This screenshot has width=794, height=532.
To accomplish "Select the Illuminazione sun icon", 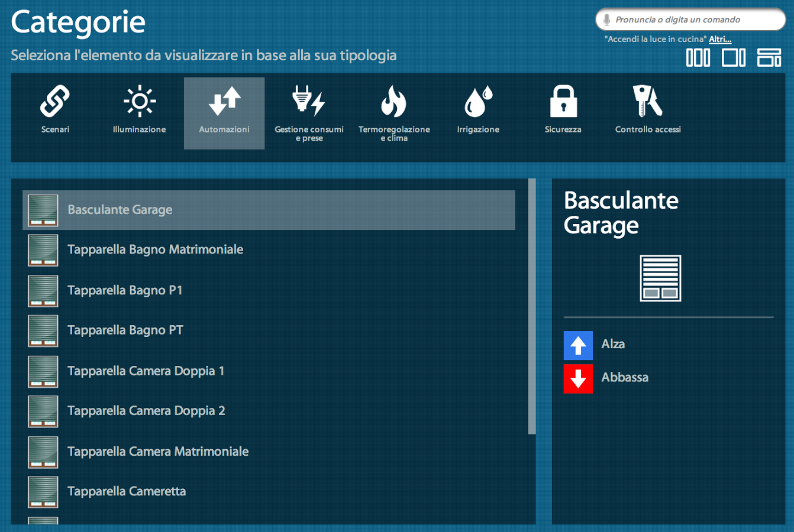I will [x=140, y=102].
